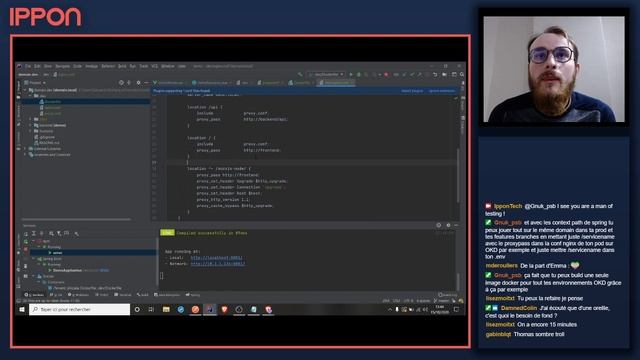Click the locate/select opened file target icon
Screen dimensions: 640x360
[x=121, y=83]
